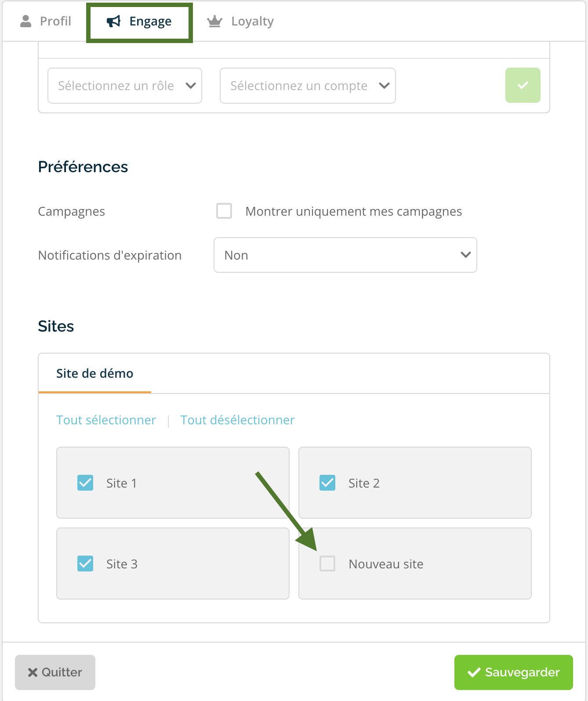Viewport: 588px width, 701px height.
Task: Open the Sélectionnez un compte dropdown
Action: click(308, 86)
